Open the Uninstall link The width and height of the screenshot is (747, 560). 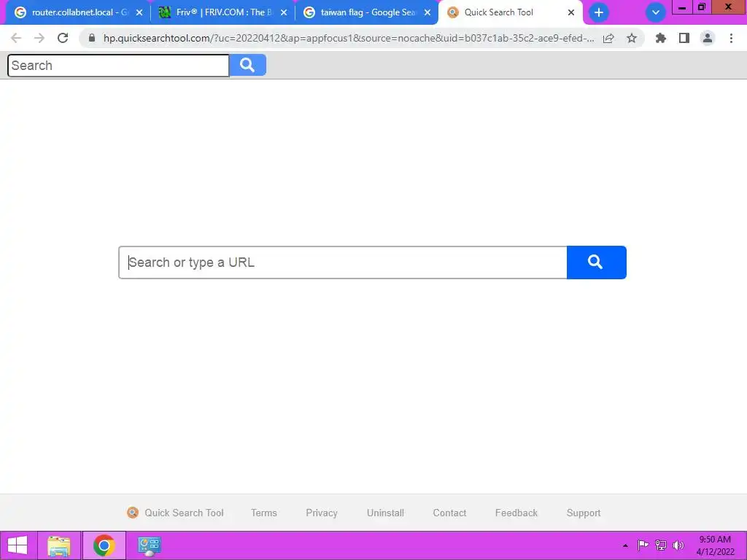[385, 513]
